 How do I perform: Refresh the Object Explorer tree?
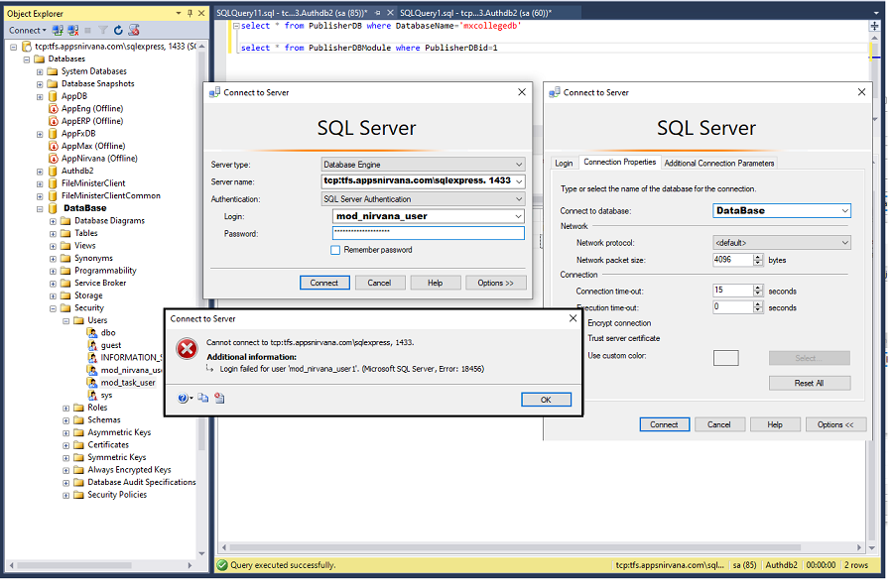click(x=118, y=30)
